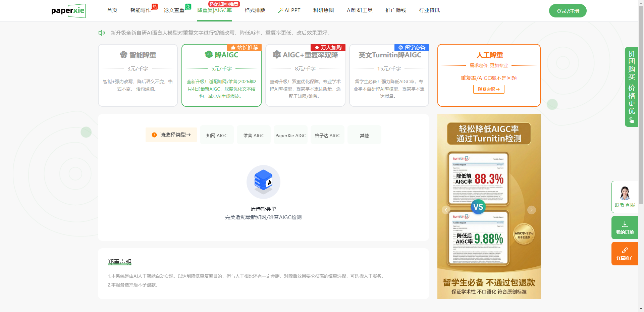This screenshot has width=644, height=312.
Task: Click the blue document illustration icon
Action: 263,182
